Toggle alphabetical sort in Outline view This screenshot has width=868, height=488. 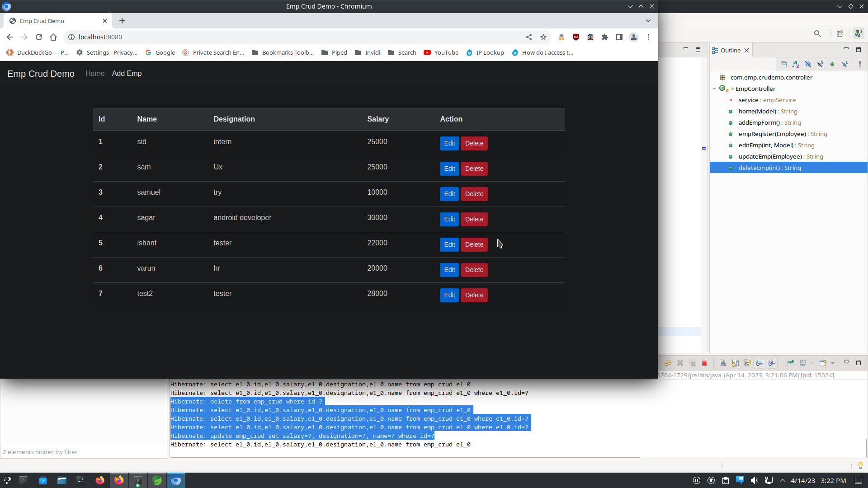(796, 65)
